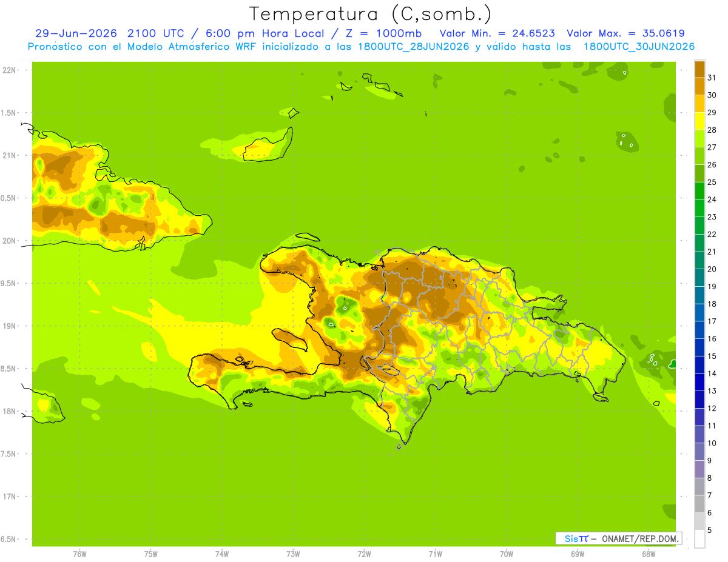Click the latitude label "21N"
Viewport: 728px width, 562px height.
[9, 155]
